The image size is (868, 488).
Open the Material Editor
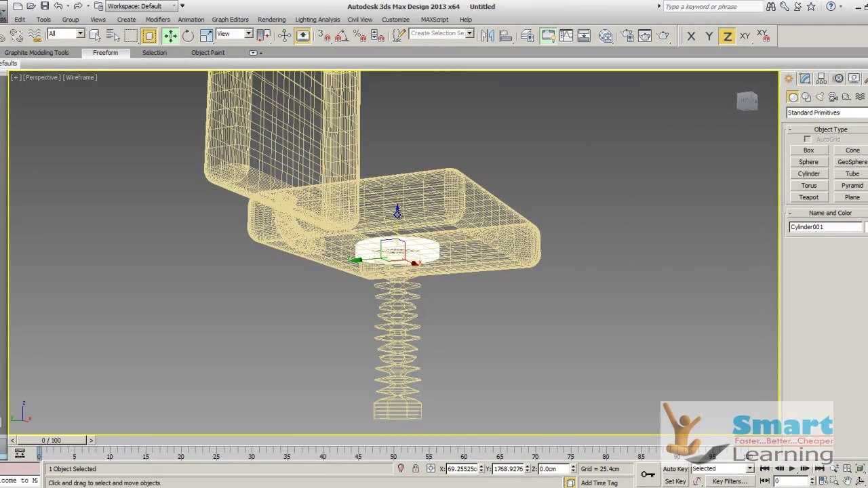click(606, 36)
